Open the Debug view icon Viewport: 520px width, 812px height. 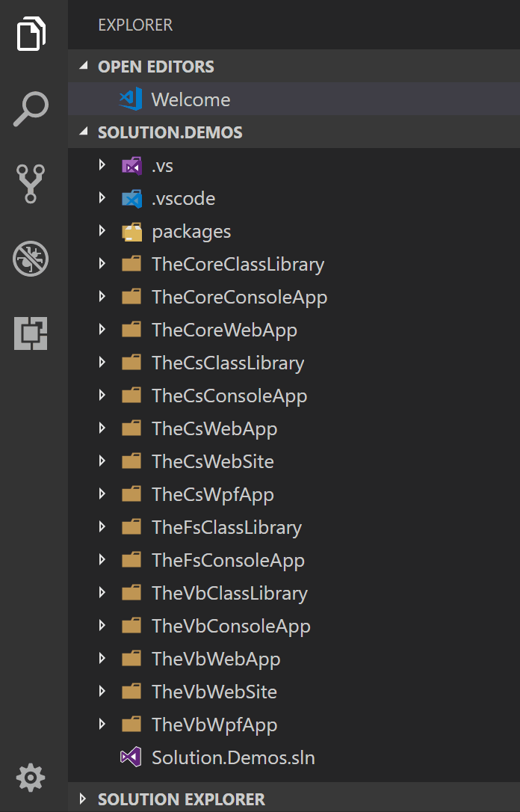click(31, 259)
